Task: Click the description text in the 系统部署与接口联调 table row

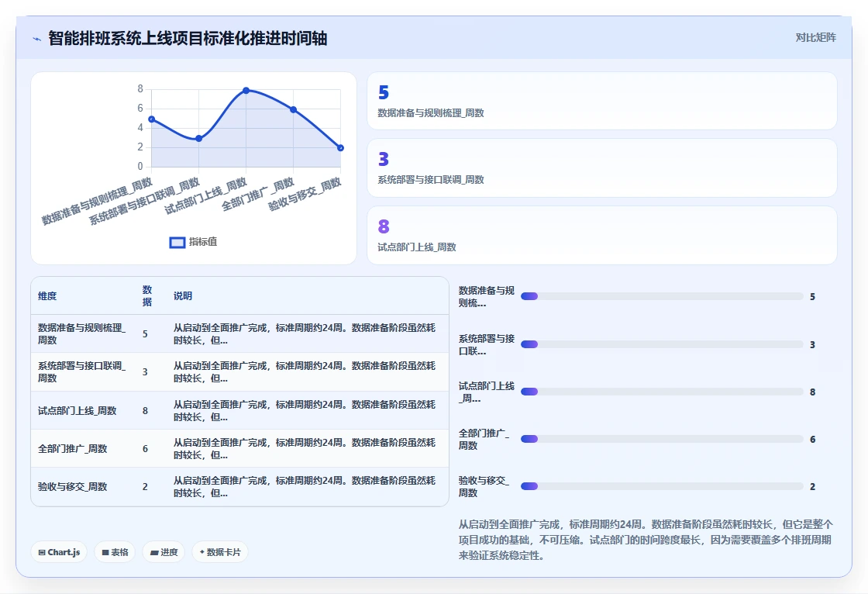Action: point(305,371)
